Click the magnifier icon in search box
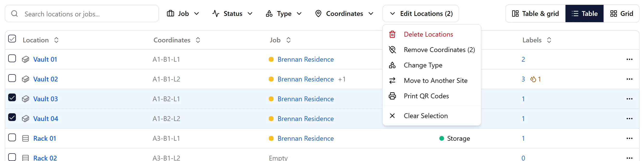The height and width of the screenshot is (161, 644). (x=14, y=13)
